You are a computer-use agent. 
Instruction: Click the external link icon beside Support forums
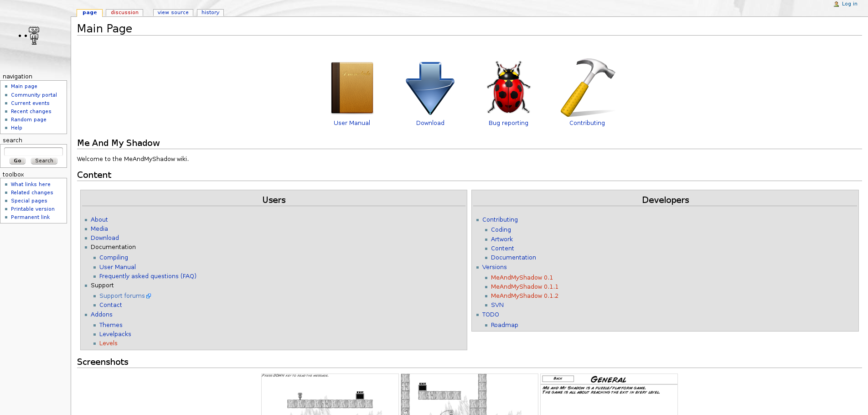click(x=149, y=296)
